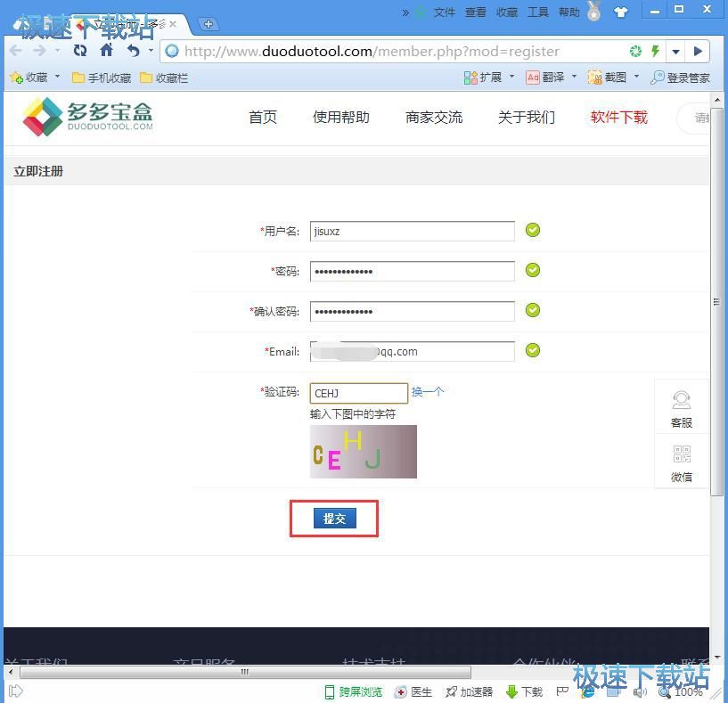Screen dimensions: 728x703
Task: Click the 100% zoom level control
Action: coord(681,691)
